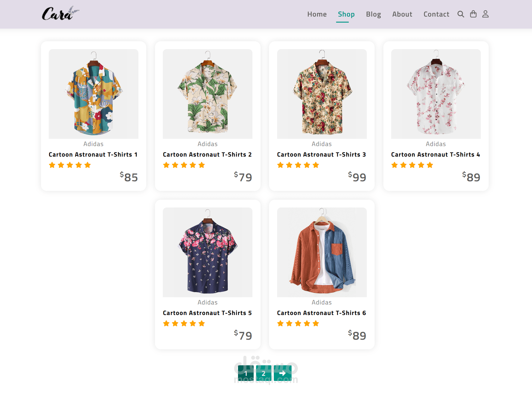
Task: Navigate to the Home menu item
Action: [317, 14]
